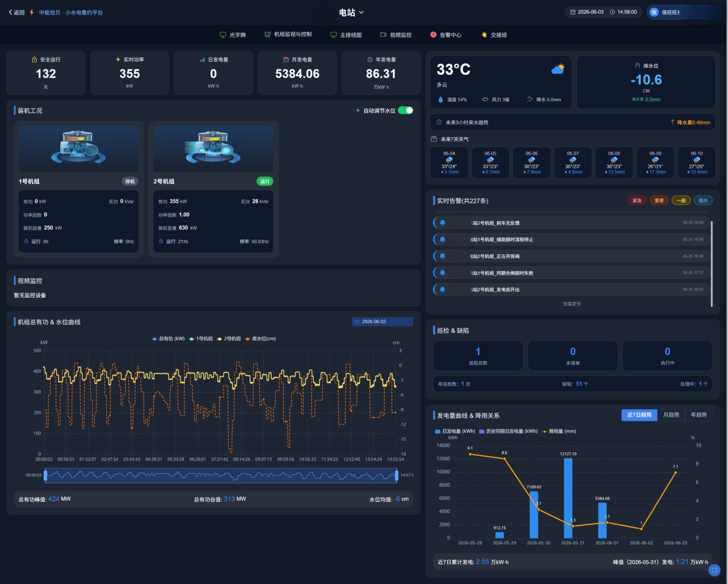
Task: Open the 告警中心 alert icon
Action: [433, 35]
